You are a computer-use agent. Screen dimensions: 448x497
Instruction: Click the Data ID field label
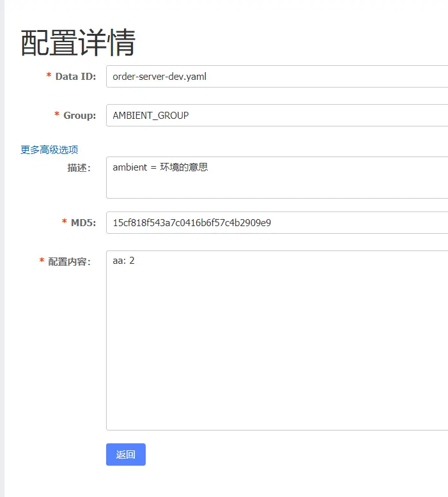click(75, 77)
